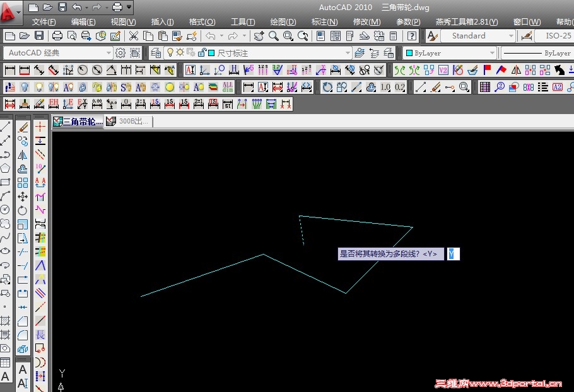The width and height of the screenshot is (574, 392).
Task: Select the Mirror tool in modify toolbar
Action: point(23,155)
